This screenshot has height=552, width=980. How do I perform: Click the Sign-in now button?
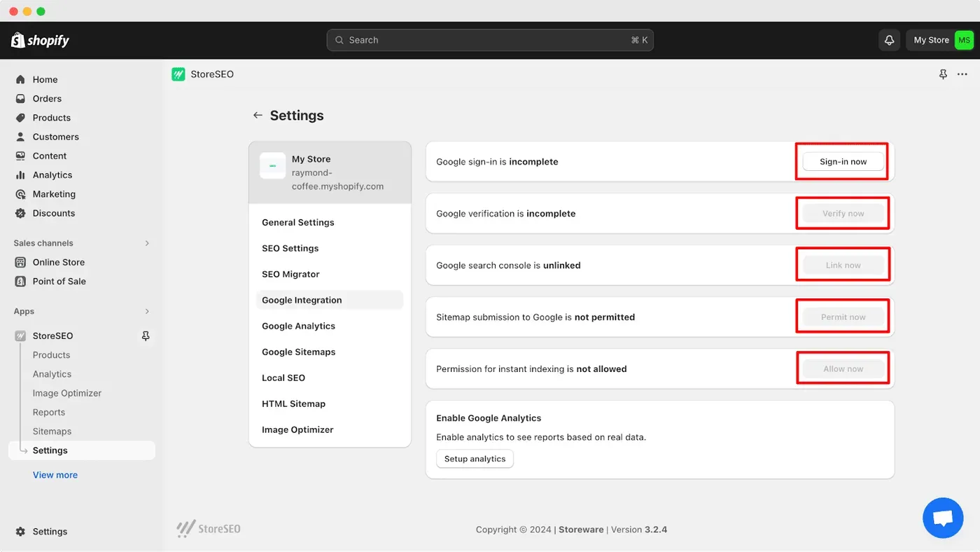[x=843, y=162]
